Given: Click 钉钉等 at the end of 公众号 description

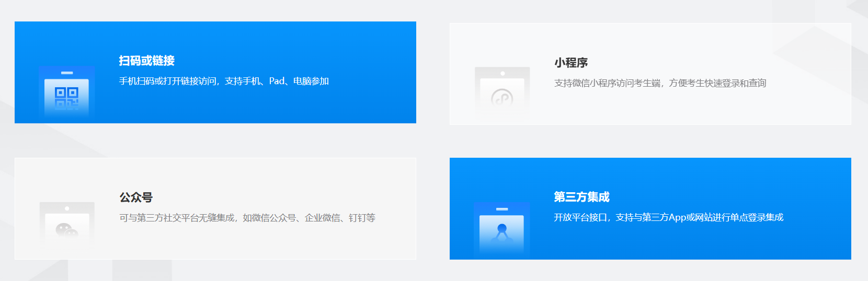Looking at the screenshot, I should [362, 218].
